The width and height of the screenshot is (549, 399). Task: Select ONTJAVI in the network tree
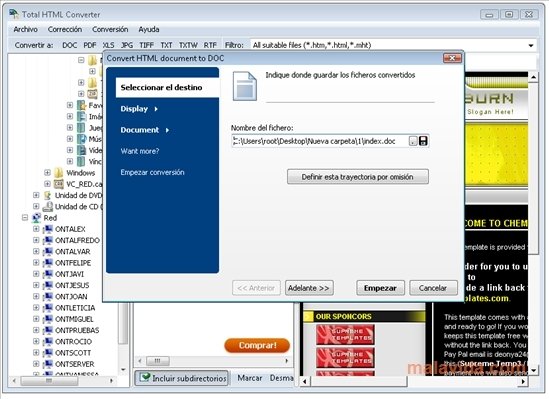coord(69,274)
